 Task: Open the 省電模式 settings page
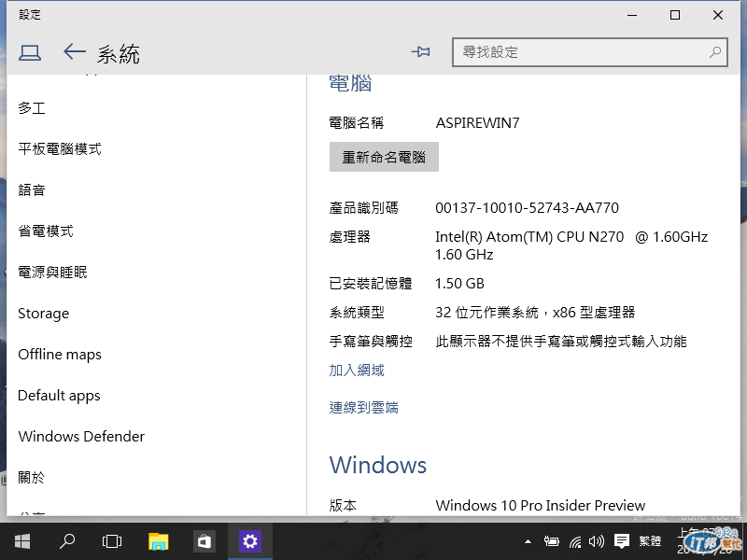point(46,231)
